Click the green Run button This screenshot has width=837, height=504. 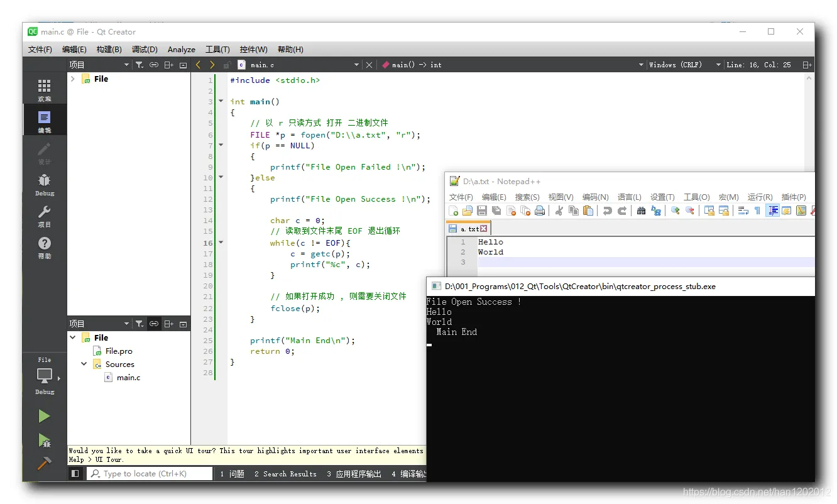(x=44, y=416)
